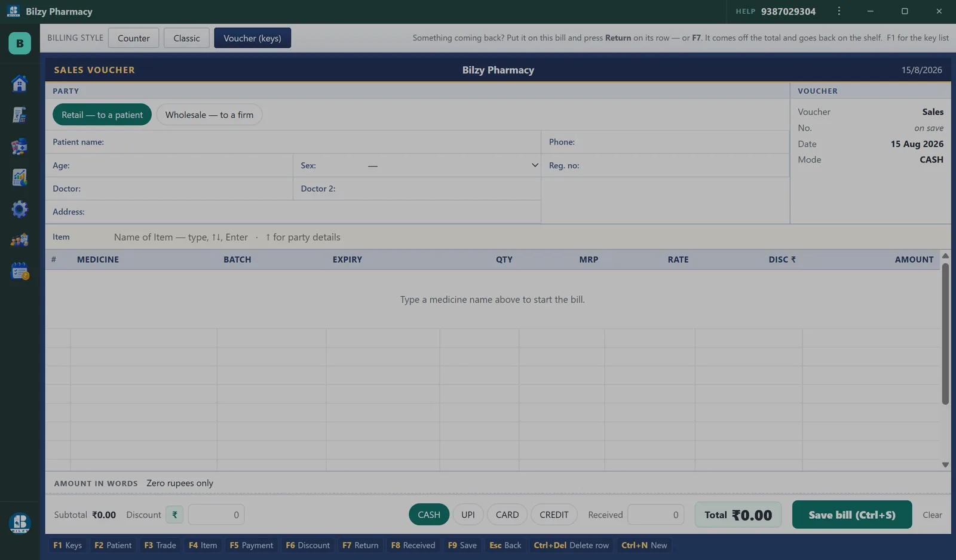This screenshot has width=956, height=560.
Task: Click the Clear link
Action: coord(932,515)
